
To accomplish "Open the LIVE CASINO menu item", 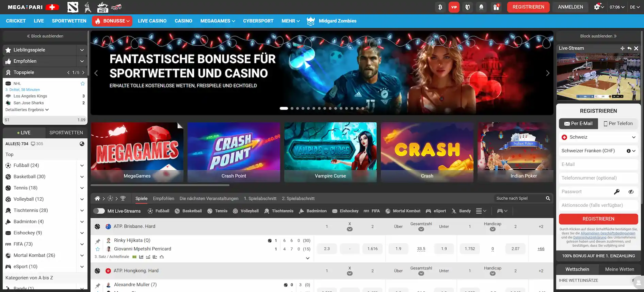I will point(152,21).
